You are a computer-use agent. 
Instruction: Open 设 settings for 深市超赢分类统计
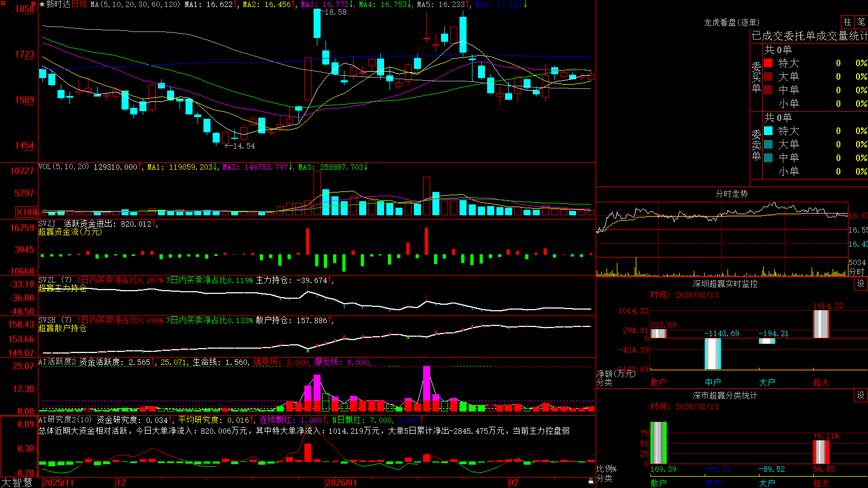pyautogui.click(x=861, y=395)
